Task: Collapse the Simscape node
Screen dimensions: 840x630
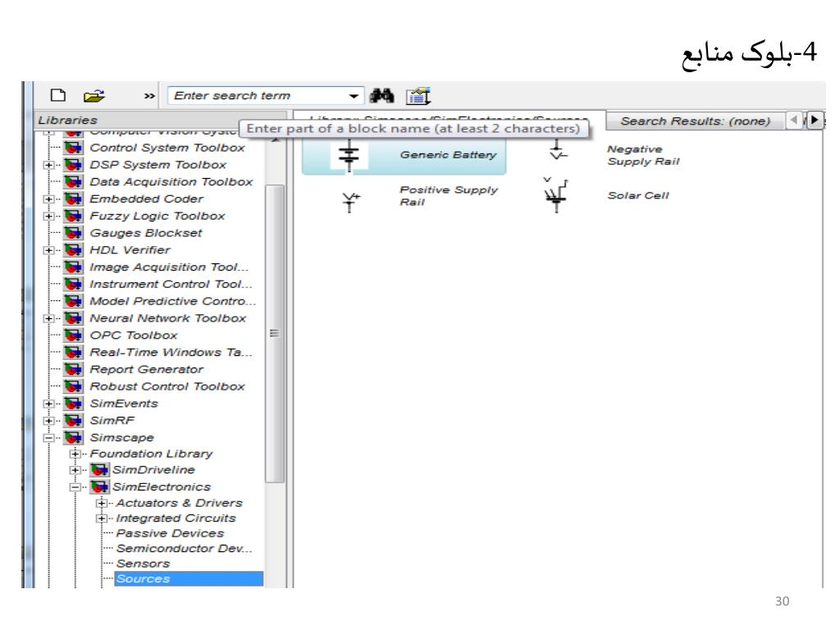Action: pyautogui.click(x=48, y=438)
